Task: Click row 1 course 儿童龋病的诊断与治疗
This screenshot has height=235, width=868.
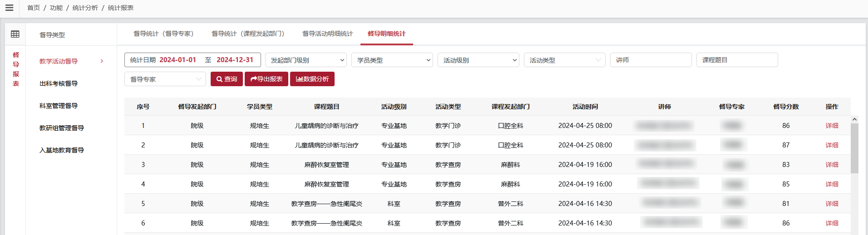Action: 327,126
